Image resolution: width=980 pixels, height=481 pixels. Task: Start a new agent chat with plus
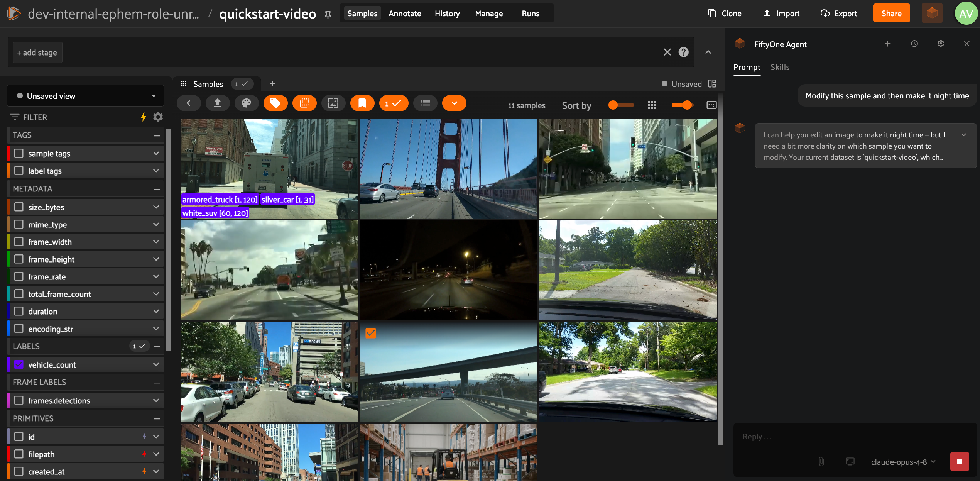[x=888, y=44]
